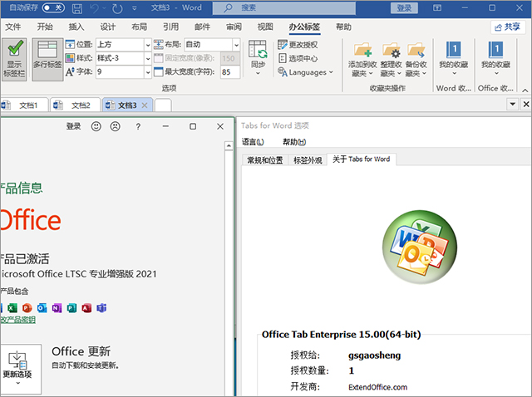Switch to the 设计 ribbon tab
The height and width of the screenshot is (397, 532).
coord(108,27)
